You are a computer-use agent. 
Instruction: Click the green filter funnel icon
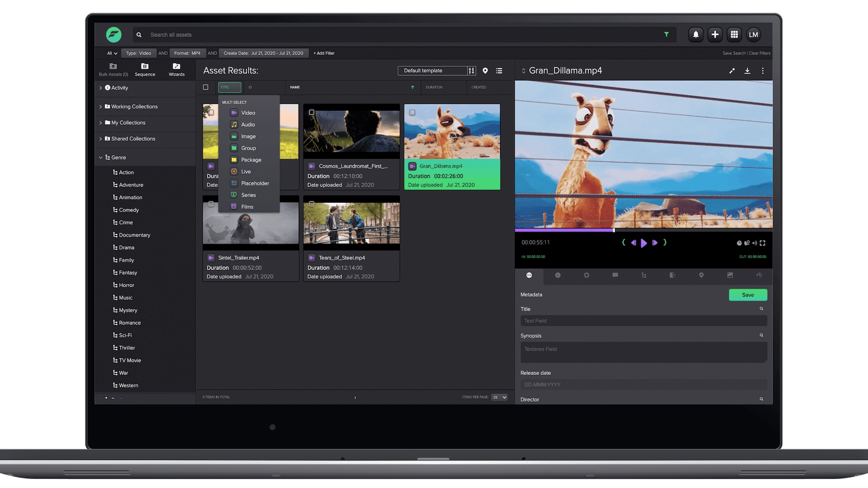(666, 34)
